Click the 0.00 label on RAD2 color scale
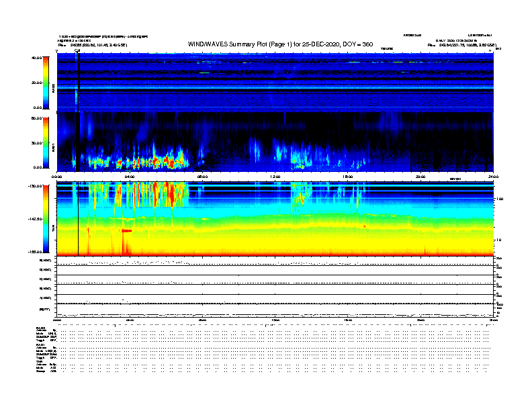Image resolution: width=532 pixels, height=411 pixels. point(38,107)
